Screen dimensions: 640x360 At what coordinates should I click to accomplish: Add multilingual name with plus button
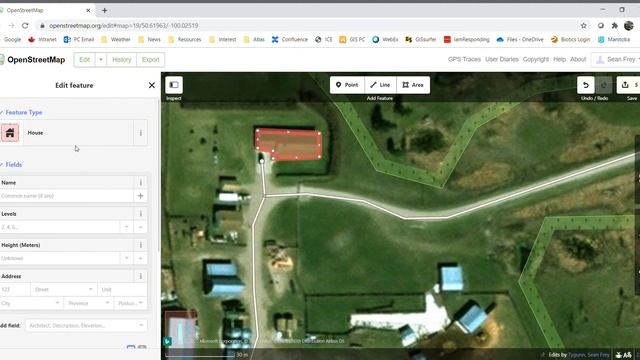(140, 196)
